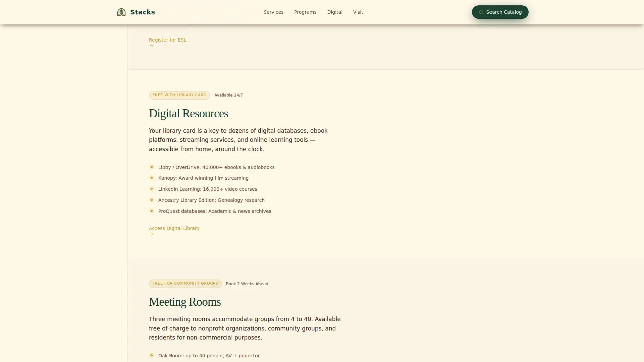
Task: Click the Digital Resources description paragraph
Action: [x=238, y=140]
